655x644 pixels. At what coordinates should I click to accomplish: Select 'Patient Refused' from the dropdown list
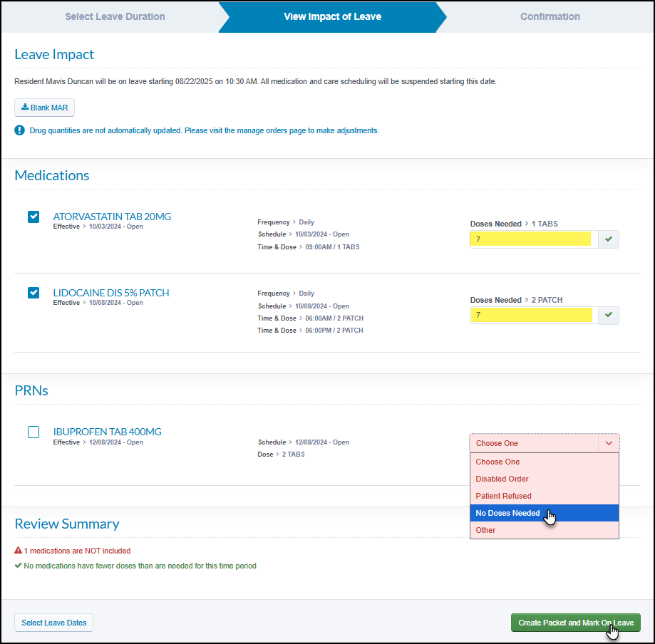pyautogui.click(x=545, y=496)
